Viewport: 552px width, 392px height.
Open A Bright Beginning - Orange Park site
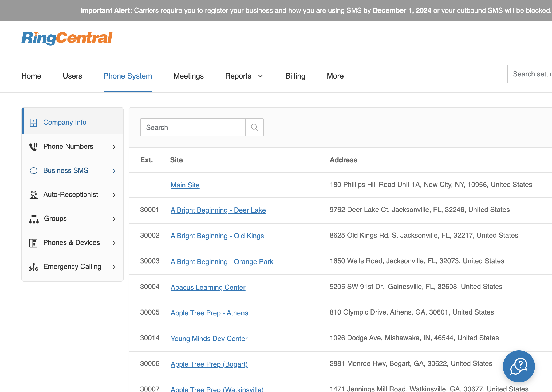pyautogui.click(x=222, y=262)
